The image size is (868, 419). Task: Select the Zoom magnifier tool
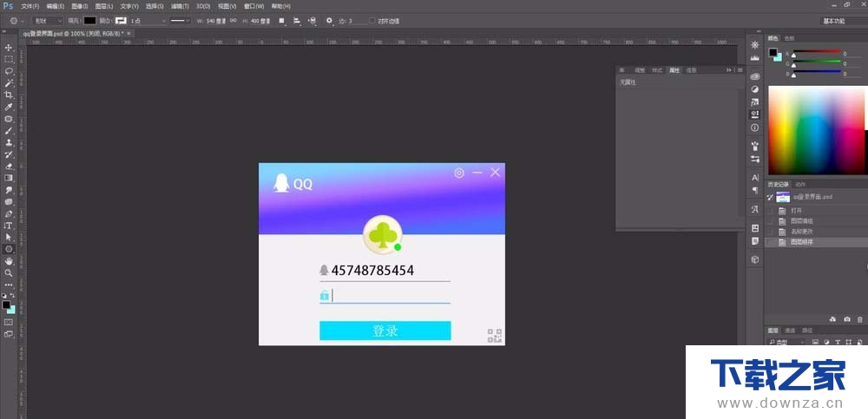[x=9, y=273]
